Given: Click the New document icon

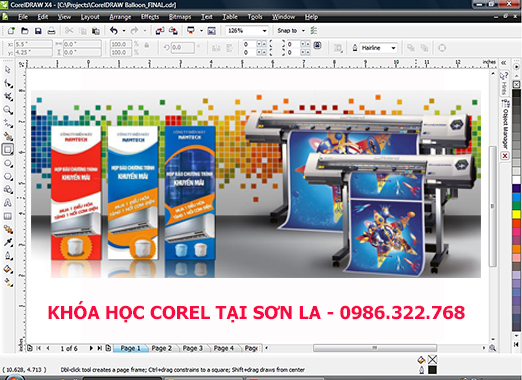Looking at the screenshot, I should pyautogui.click(x=11, y=31).
